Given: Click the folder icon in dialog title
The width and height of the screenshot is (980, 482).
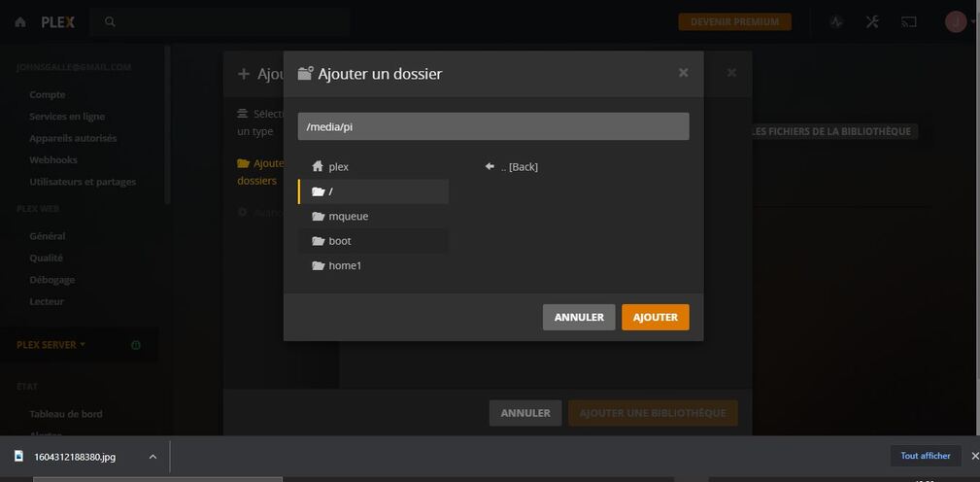Looking at the screenshot, I should pyautogui.click(x=305, y=73).
